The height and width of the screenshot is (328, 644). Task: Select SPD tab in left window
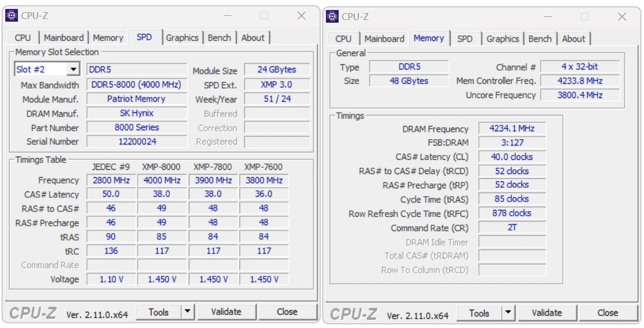point(144,37)
